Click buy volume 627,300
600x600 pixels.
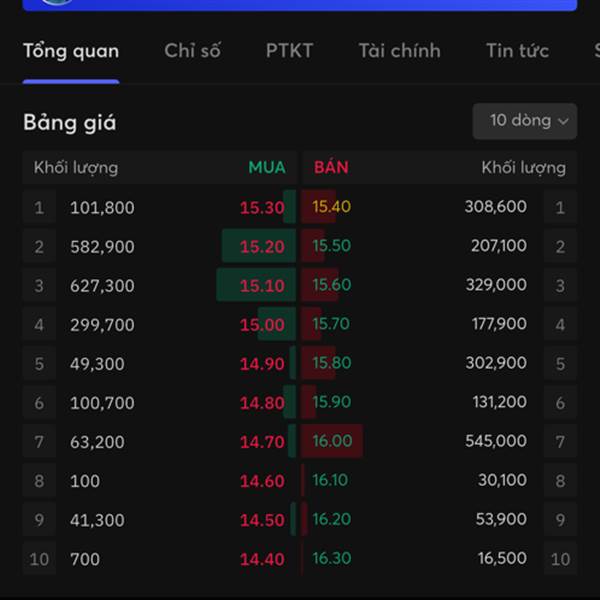[x=102, y=286]
